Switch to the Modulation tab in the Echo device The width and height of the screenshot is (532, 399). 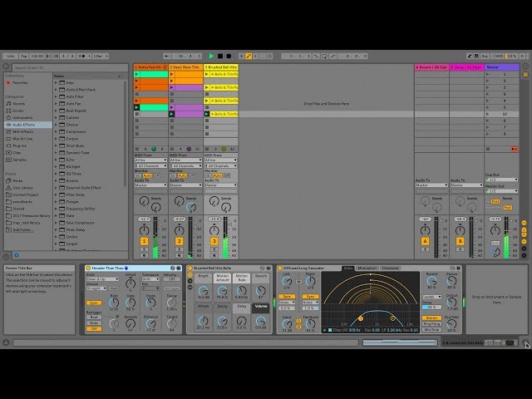pyautogui.click(x=367, y=268)
